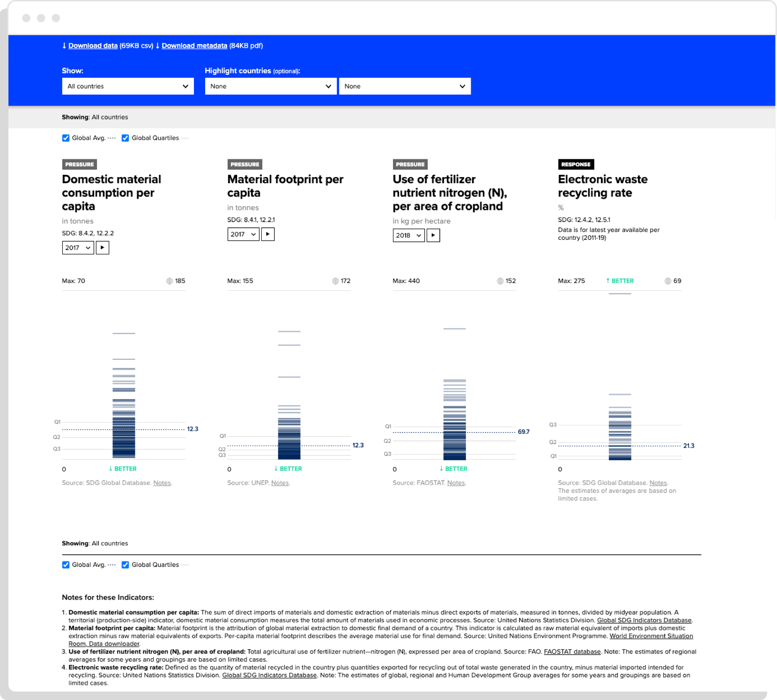Disable bottom Global Quartiles checkbox
This screenshot has height=700, width=777.
coord(126,565)
